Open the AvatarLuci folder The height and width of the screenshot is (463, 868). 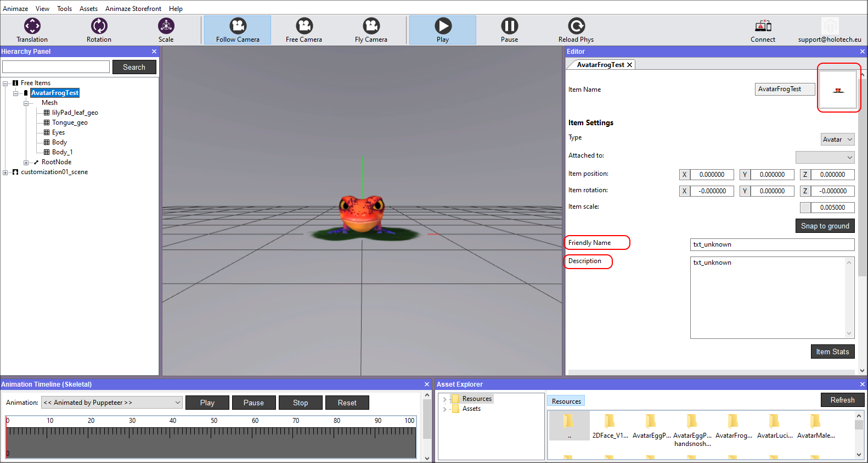[775, 426]
